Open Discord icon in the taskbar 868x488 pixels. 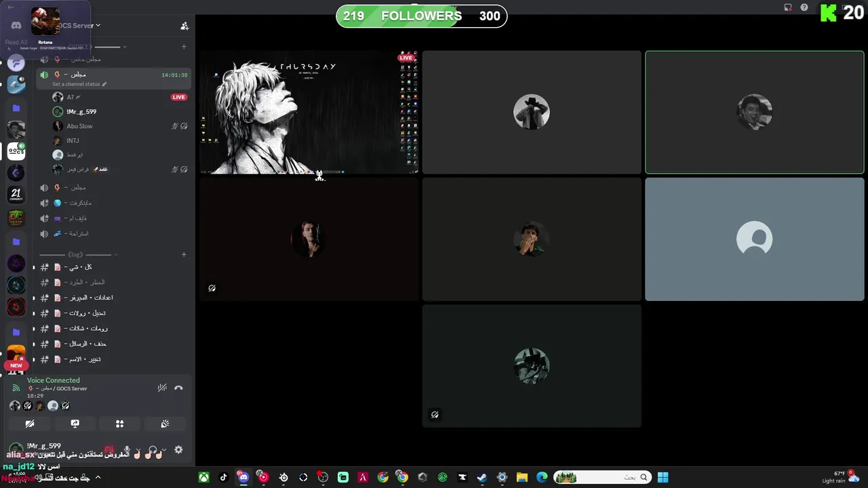(x=243, y=477)
